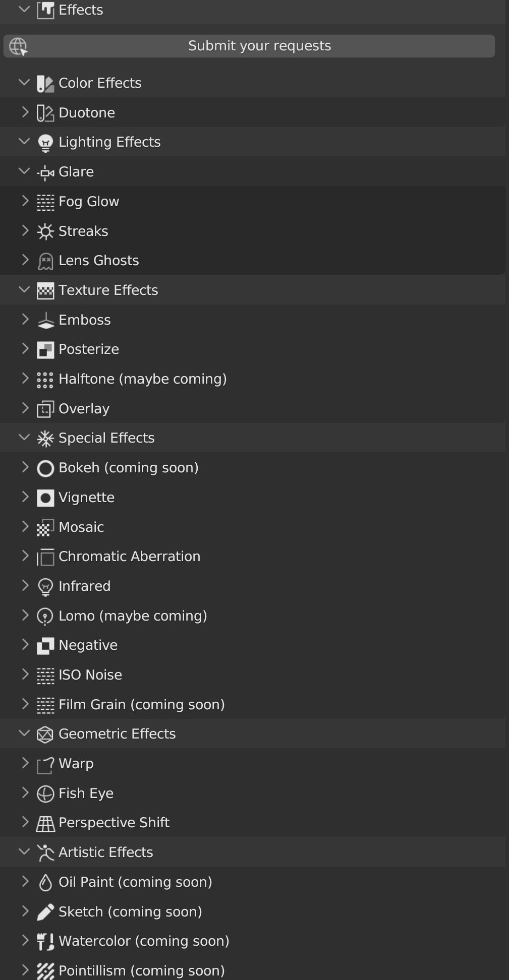Click the Perspective Shift grid icon
509x980 pixels.
45,822
